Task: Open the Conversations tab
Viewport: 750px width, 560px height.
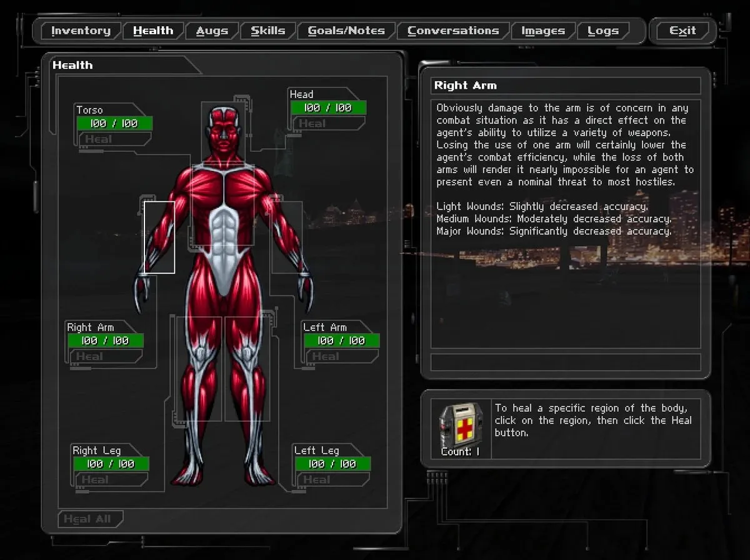Action: click(x=453, y=31)
